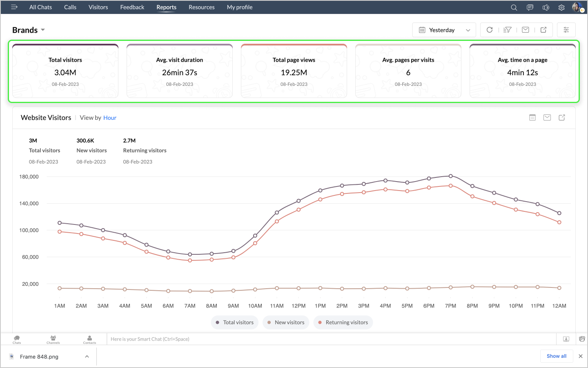
Task: Change View by Hour selection
Action: coord(109,118)
